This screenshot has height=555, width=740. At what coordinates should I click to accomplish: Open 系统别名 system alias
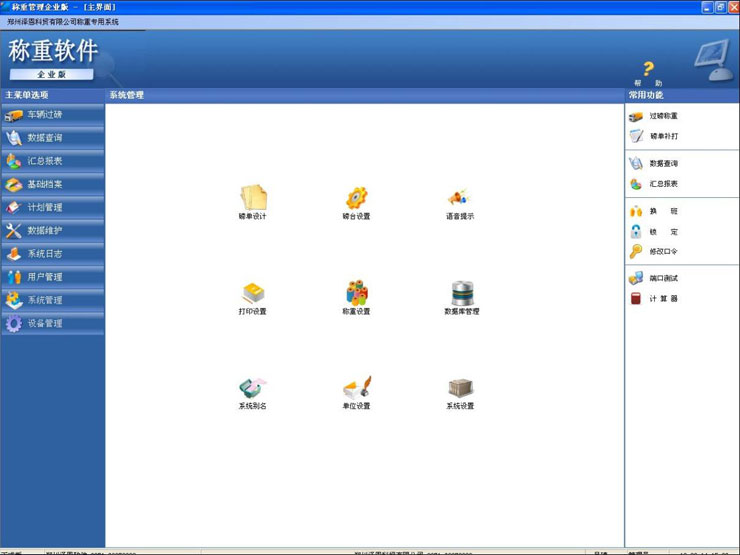(x=253, y=393)
